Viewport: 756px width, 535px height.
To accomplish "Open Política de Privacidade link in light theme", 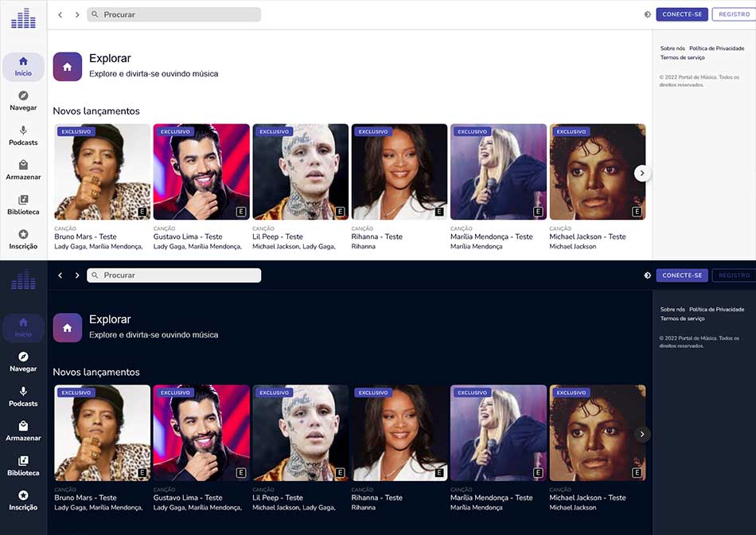I will [x=717, y=49].
